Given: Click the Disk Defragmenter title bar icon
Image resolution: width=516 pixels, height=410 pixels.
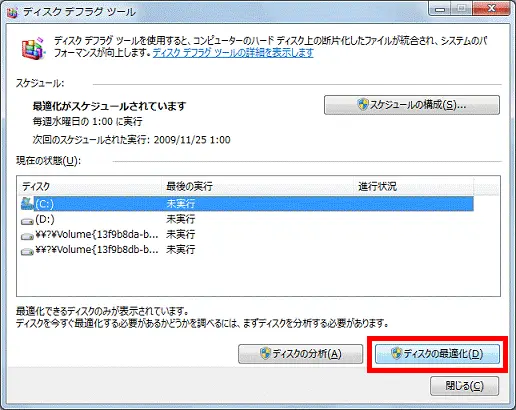Looking at the screenshot, I should 12,13.
